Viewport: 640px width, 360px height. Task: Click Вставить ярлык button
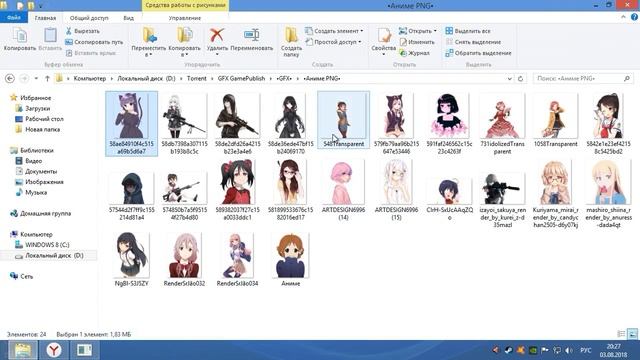91,53
